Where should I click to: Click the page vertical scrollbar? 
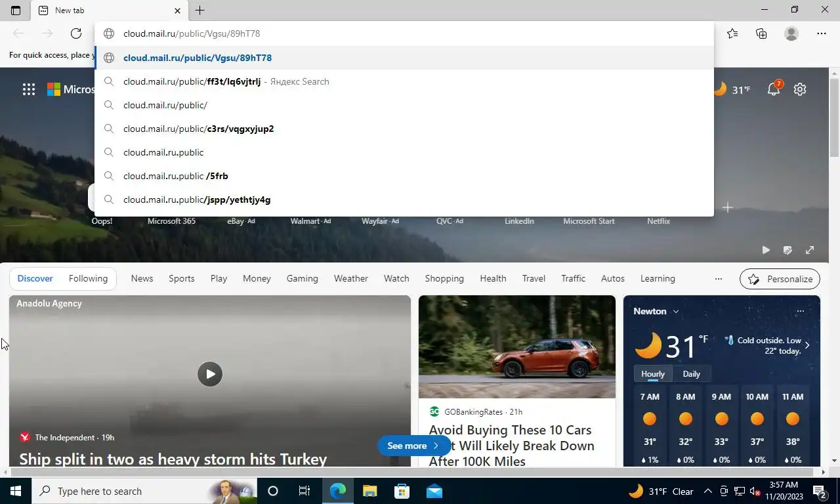point(834,118)
